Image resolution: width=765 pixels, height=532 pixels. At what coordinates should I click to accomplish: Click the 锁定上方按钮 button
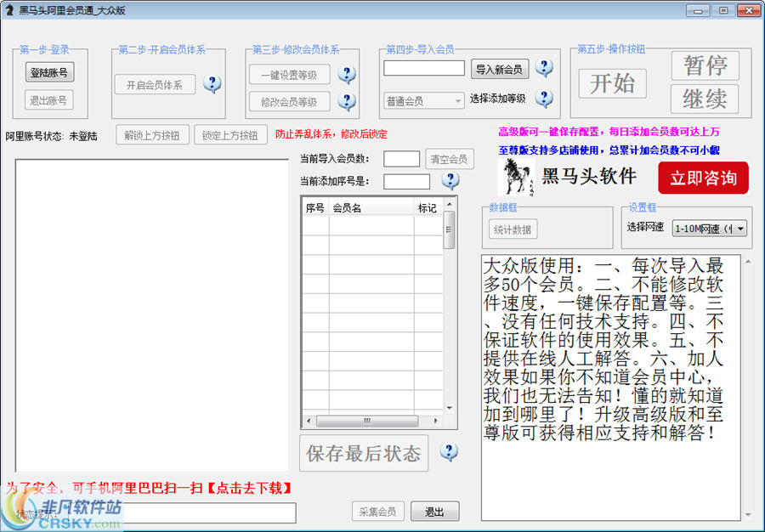click(230, 135)
